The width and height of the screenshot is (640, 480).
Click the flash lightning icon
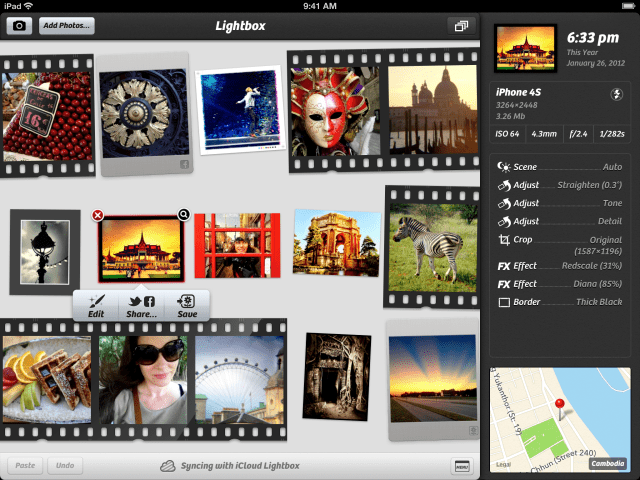pos(617,96)
